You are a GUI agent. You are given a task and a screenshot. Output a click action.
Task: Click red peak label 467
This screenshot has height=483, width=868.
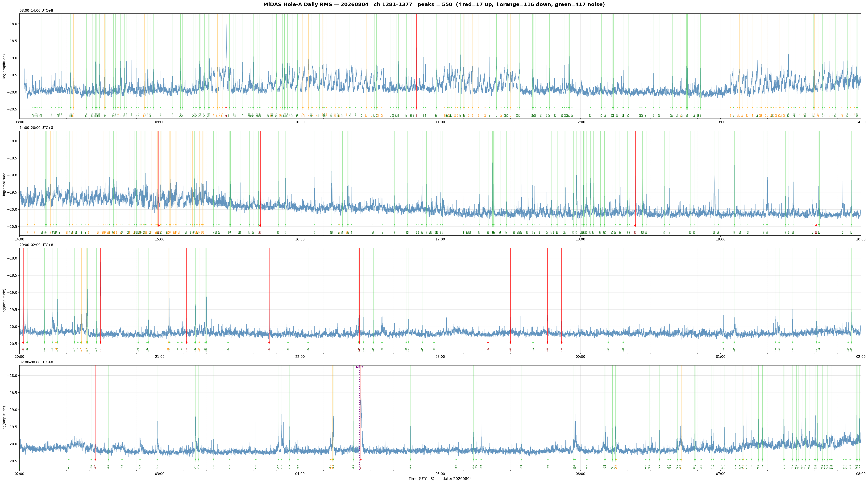tap(95, 467)
